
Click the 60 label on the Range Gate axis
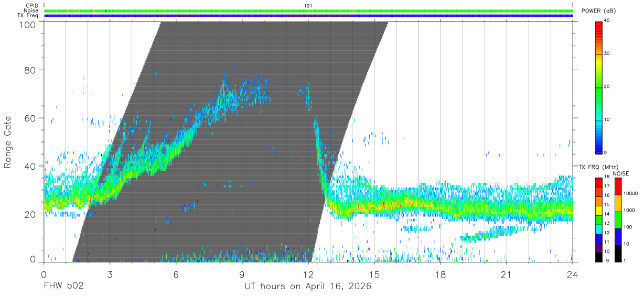(30, 118)
